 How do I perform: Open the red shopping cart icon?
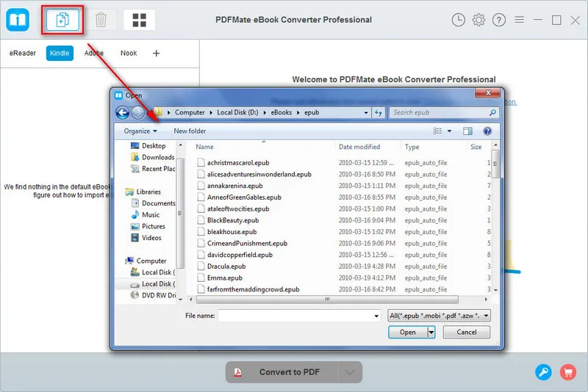567,372
